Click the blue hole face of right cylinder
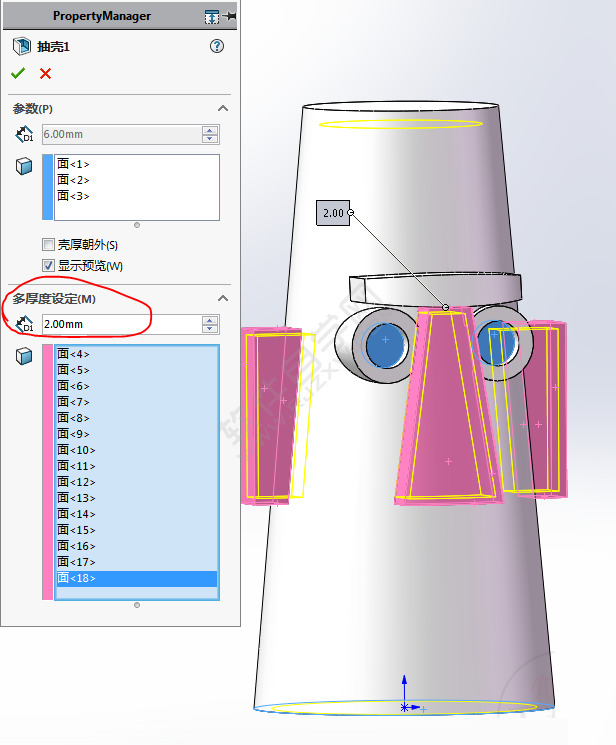 497,343
